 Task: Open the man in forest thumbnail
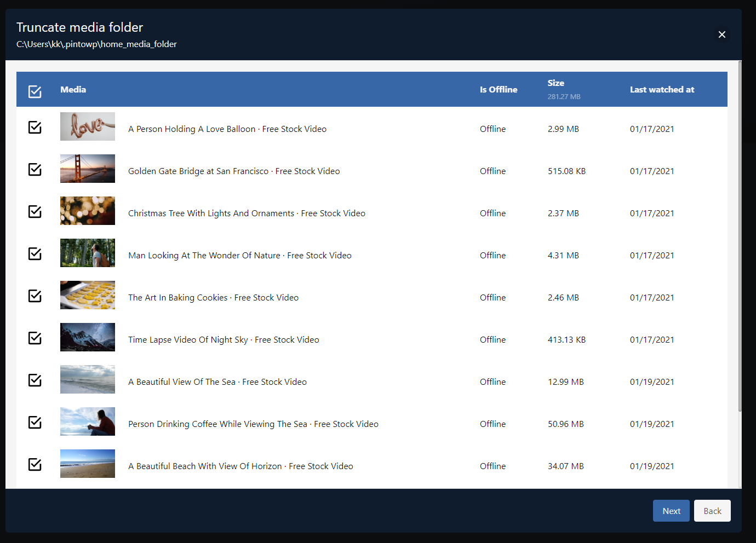[x=88, y=253]
